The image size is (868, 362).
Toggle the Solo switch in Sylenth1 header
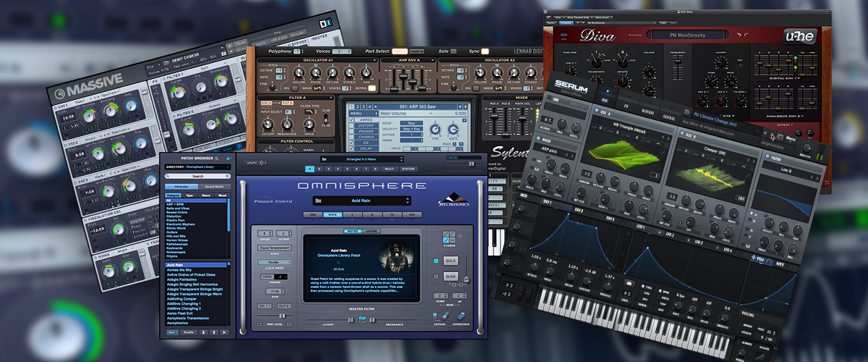pos(454,51)
